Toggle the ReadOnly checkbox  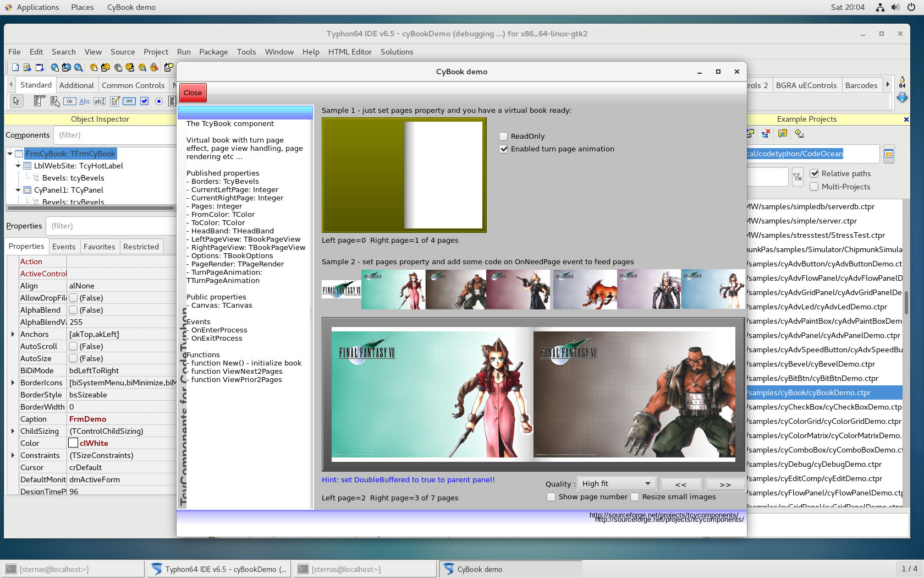(x=503, y=137)
